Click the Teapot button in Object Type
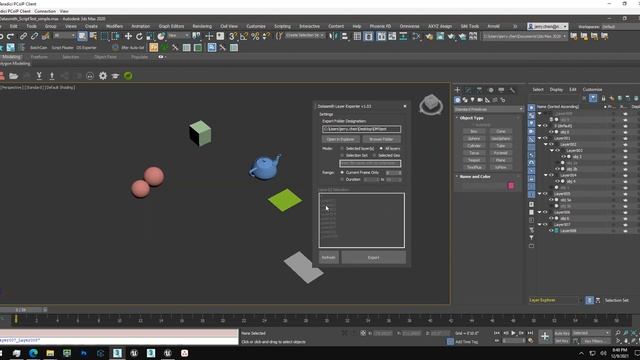This screenshot has height=360, width=640. pyautogui.click(x=474, y=160)
